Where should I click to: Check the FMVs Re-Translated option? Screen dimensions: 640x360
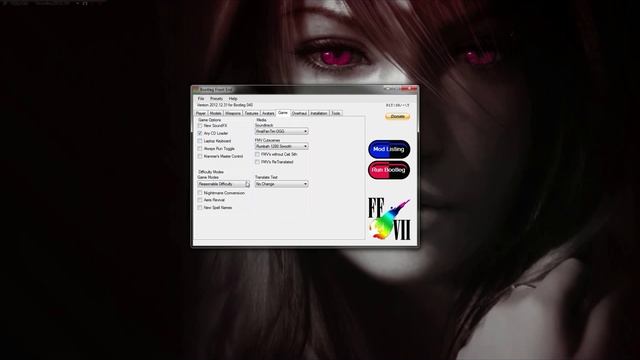point(257,162)
